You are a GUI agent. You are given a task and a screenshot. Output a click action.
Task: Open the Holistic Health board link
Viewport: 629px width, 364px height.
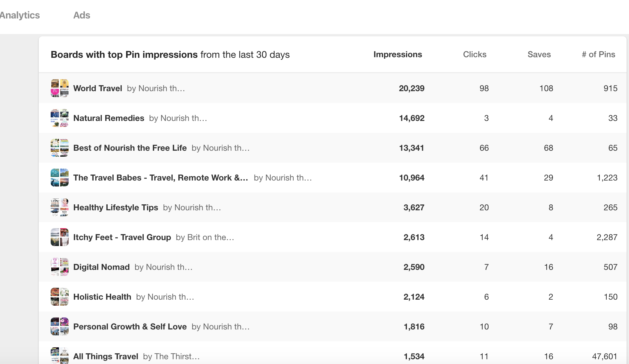[x=102, y=297]
